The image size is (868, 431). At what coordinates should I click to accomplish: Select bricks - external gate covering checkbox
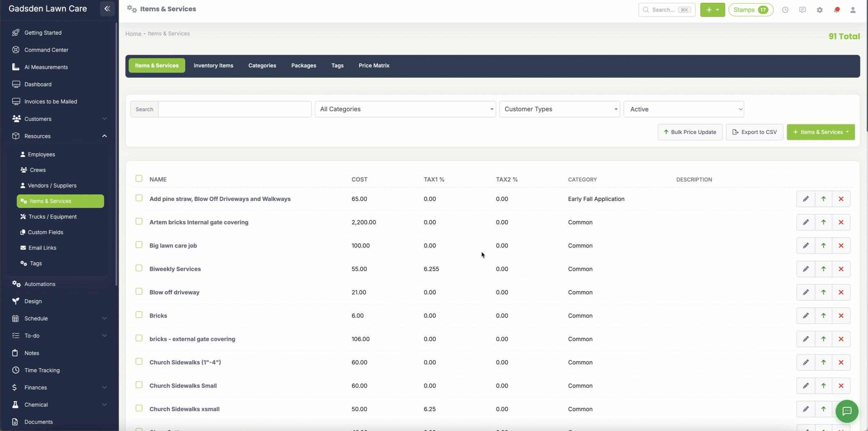coord(139,338)
